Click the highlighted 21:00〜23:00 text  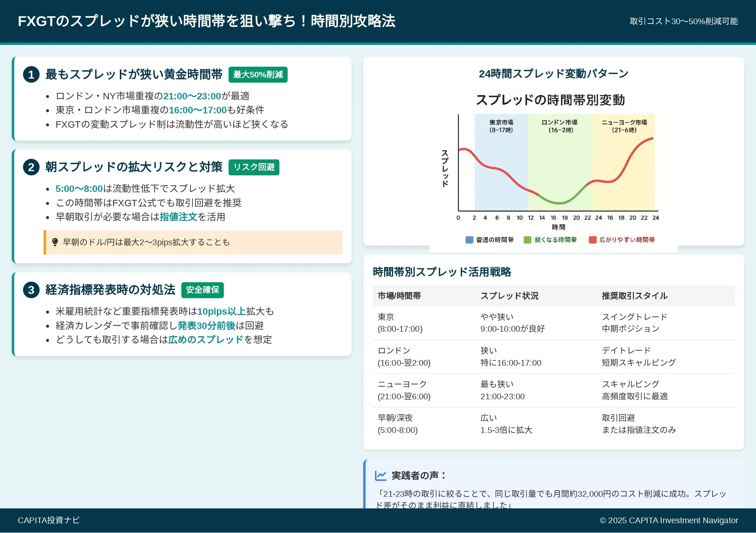click(192, 96)
